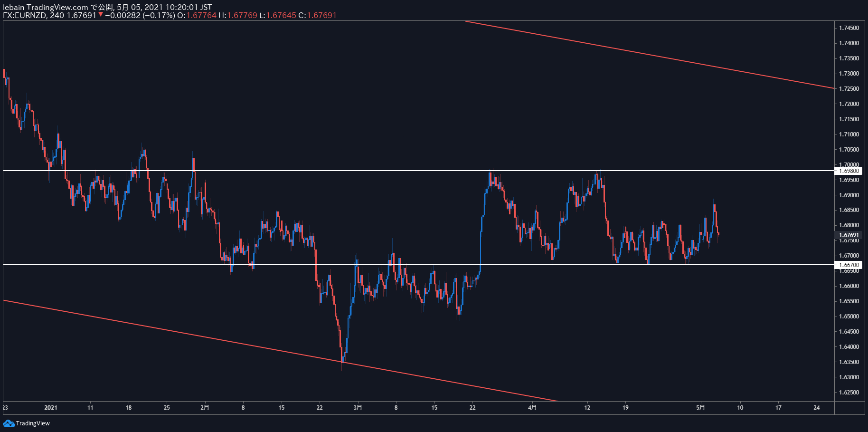Viewport: 868px width, 432px height.
Task: Click the 1.65500 price axis label
Action: 849,301
